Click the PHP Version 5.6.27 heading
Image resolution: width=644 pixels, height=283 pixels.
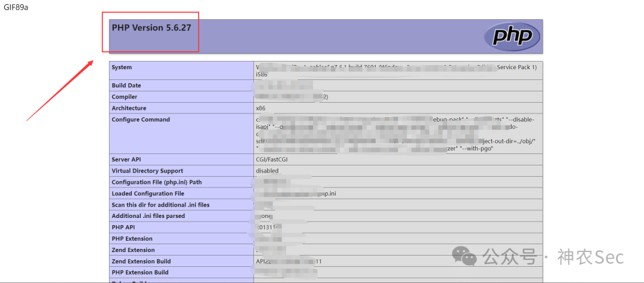tap(151, 28)
